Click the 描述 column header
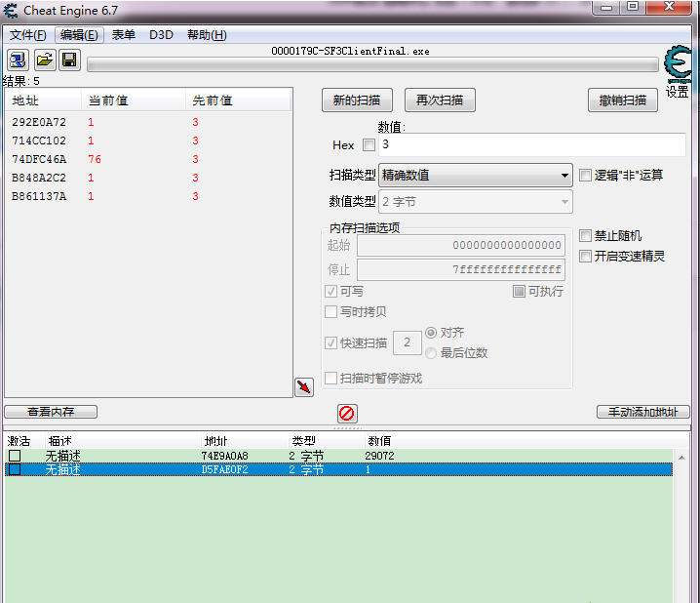700x603 pixels. [60, 441]
